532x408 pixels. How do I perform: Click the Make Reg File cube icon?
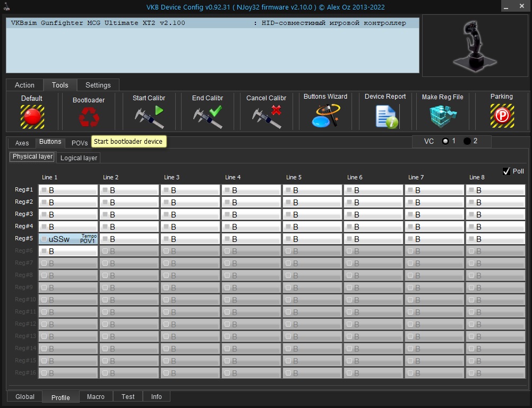coord(443,116)
